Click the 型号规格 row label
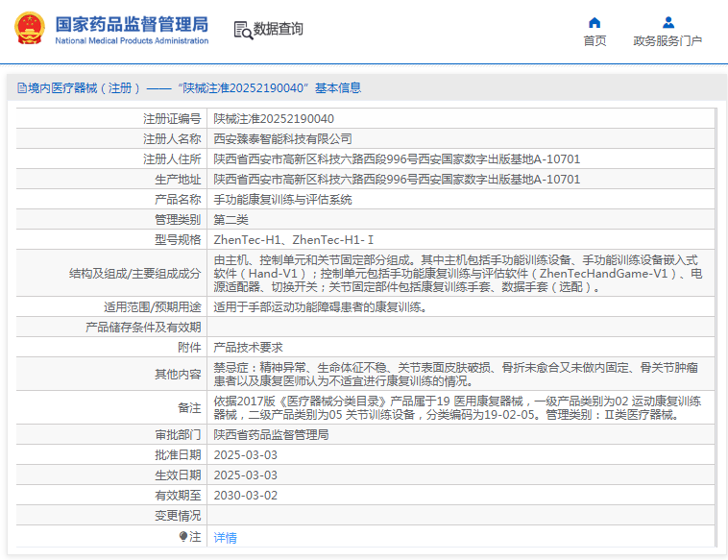The height and width of the screenshot is (560, 728). tap(178, 239)
